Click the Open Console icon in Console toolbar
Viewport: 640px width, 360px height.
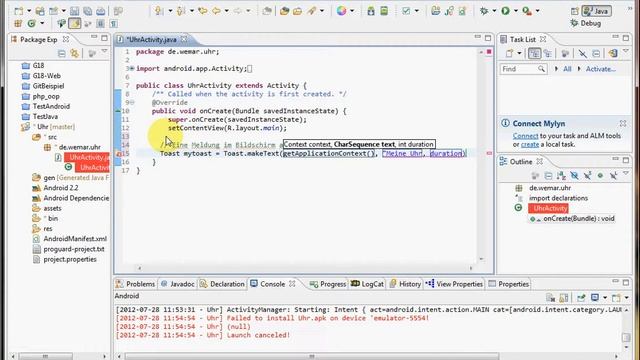616,298
